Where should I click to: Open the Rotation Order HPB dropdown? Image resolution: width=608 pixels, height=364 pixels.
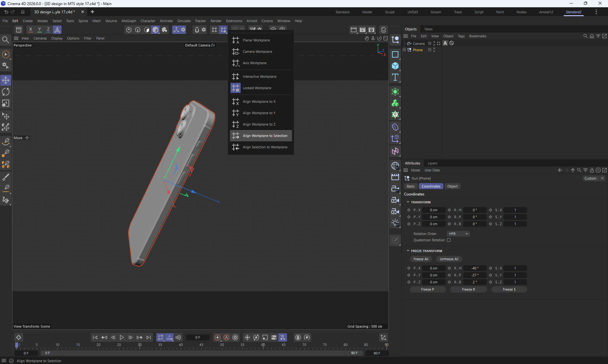[x=458, y=234]
